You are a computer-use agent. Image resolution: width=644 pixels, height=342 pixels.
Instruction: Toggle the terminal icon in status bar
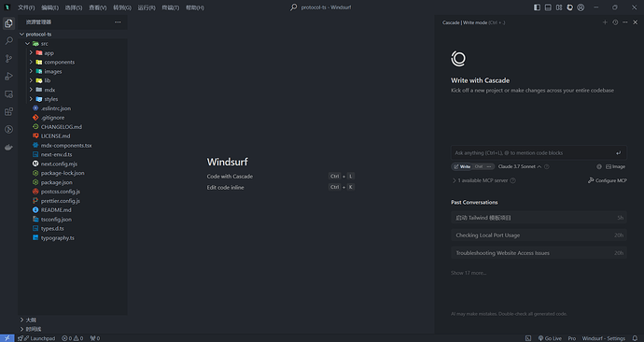click(528, 338)
